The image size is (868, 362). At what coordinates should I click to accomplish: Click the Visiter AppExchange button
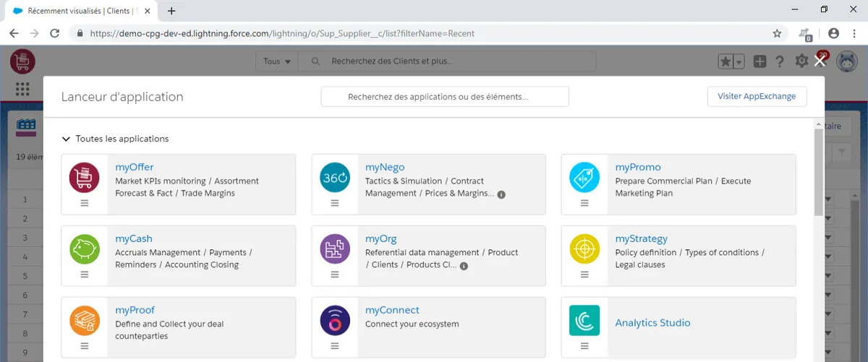click(757, 96)
